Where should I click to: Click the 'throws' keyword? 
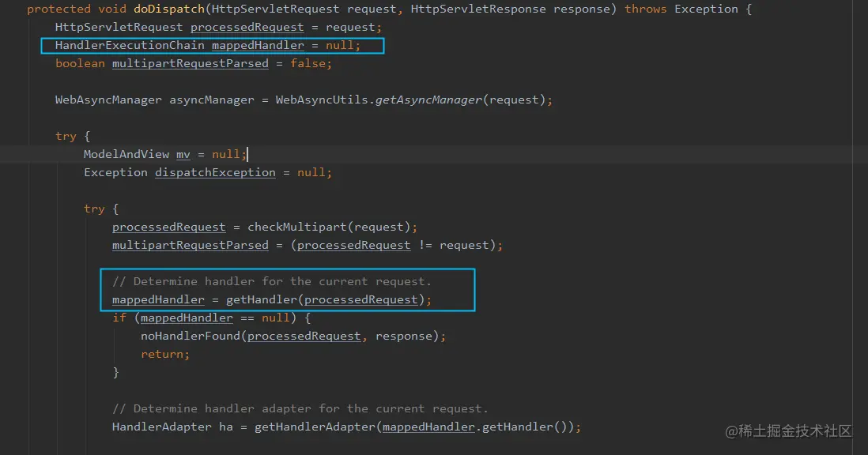coord(645,9)
